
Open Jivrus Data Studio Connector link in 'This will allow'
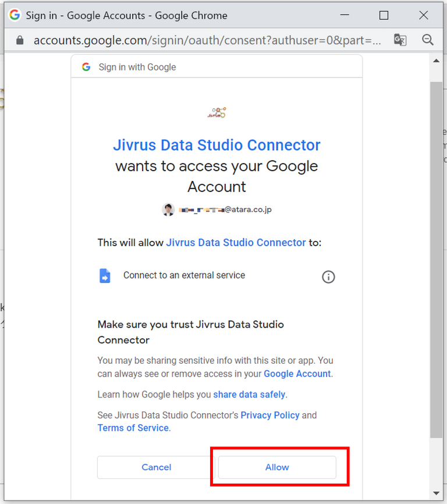pos(236,242)
